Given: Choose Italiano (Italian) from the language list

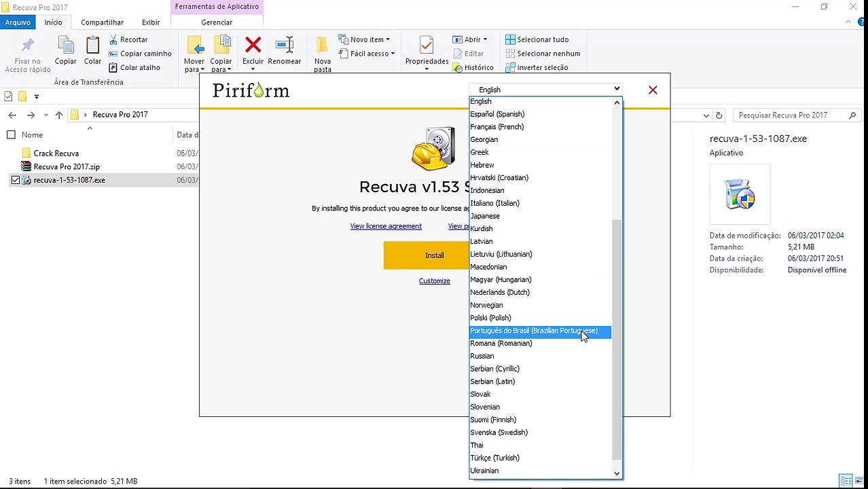Looking at the screenshot, I should 494,203.
